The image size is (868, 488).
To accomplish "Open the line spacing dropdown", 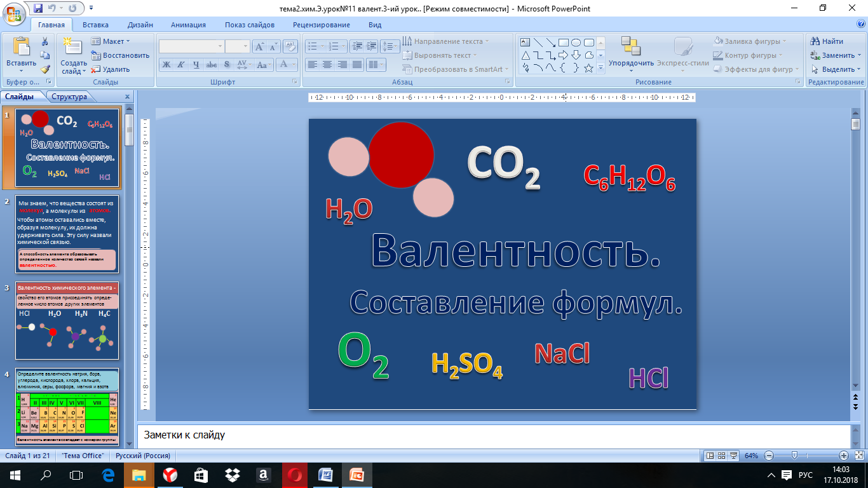I will click(x=391, y=46).
